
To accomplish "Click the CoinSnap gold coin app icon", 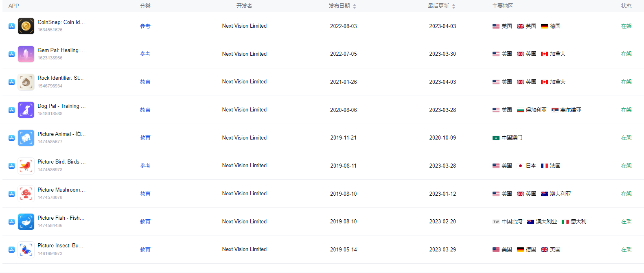I will [x=26, y=26].
